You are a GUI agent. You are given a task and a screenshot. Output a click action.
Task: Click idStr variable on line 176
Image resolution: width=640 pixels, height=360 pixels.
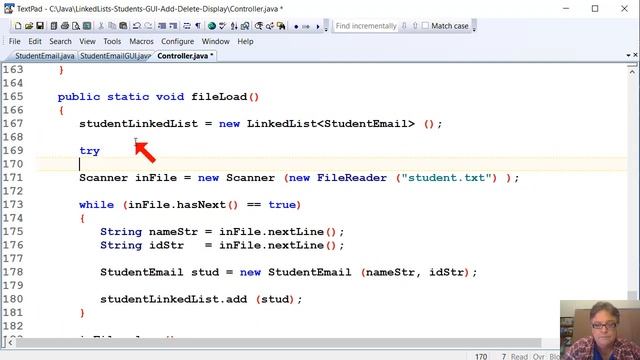167,245
